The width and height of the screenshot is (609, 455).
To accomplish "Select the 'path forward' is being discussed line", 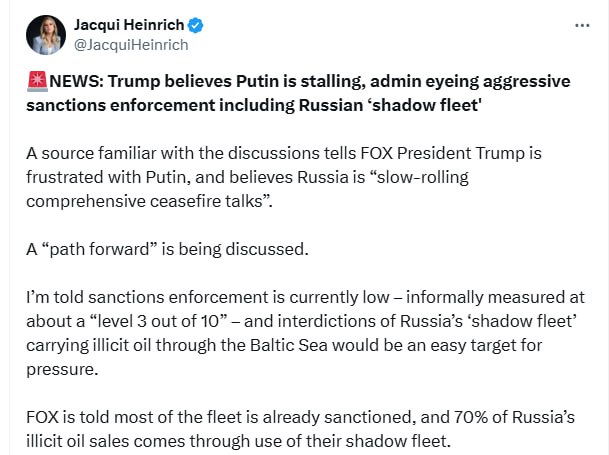I will (x=166, y=248).
